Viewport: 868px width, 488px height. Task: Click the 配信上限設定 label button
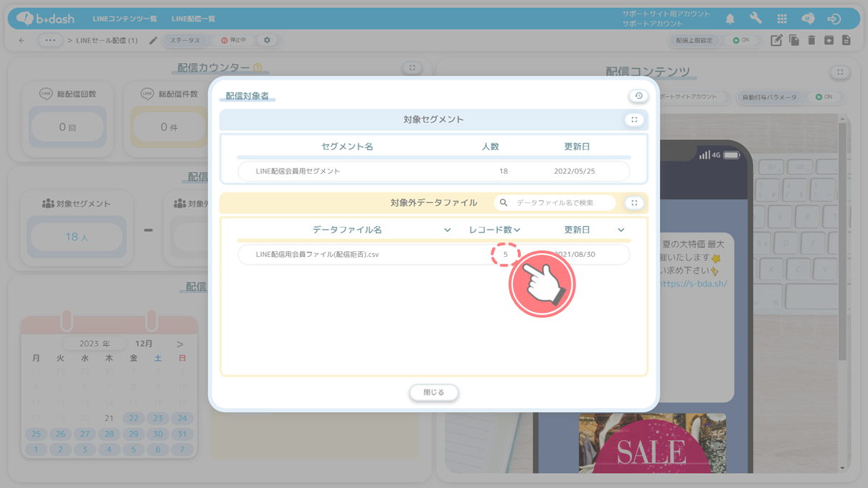[694, 40]
